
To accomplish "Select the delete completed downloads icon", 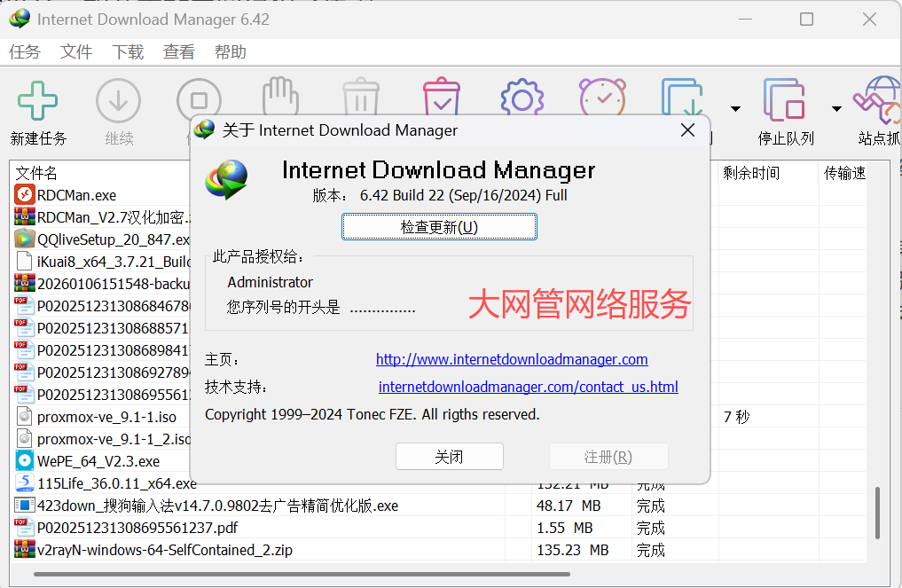I will click(441, 98).
